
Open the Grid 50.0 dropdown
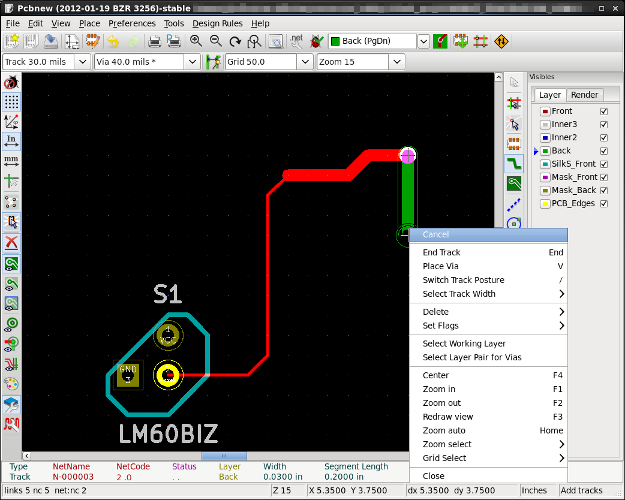pyautogui.click(x=305, y=62)
